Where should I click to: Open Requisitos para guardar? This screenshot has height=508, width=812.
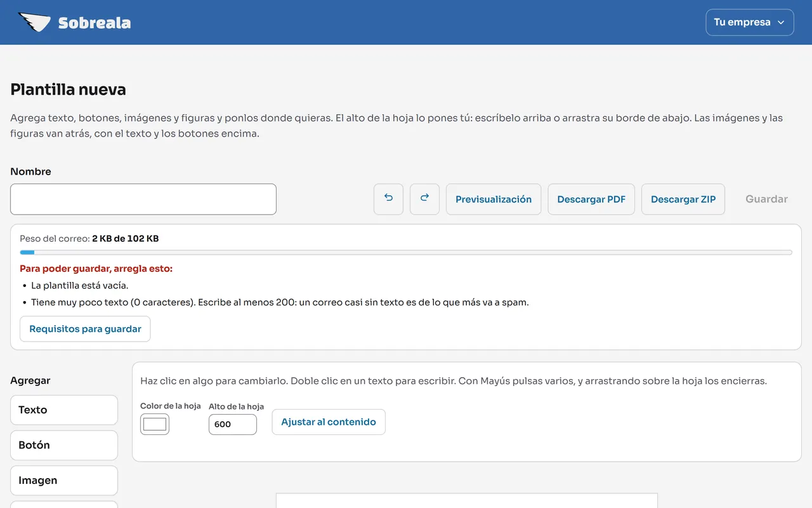(85, 329)
